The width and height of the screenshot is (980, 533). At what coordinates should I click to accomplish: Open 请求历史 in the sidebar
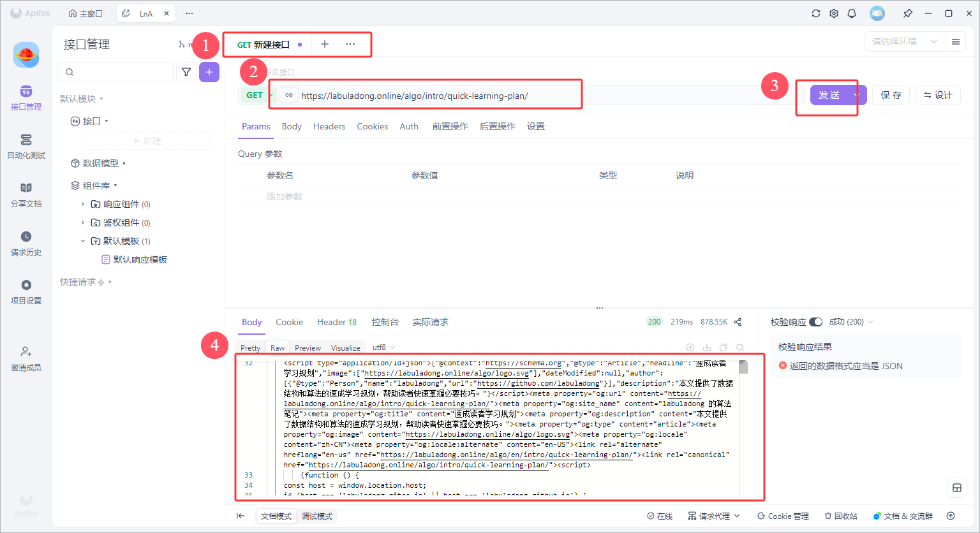click(x=26, y=244)
